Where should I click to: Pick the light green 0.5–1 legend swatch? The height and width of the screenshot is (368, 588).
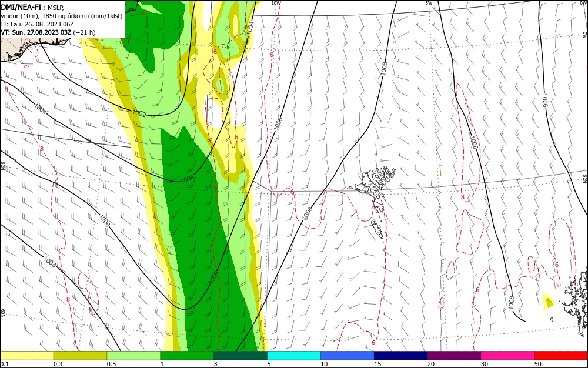point(133,356)
